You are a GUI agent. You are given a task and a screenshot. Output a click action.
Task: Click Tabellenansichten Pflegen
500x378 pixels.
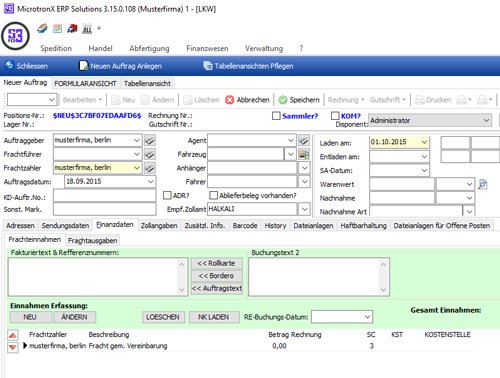(x=248, y=66)
